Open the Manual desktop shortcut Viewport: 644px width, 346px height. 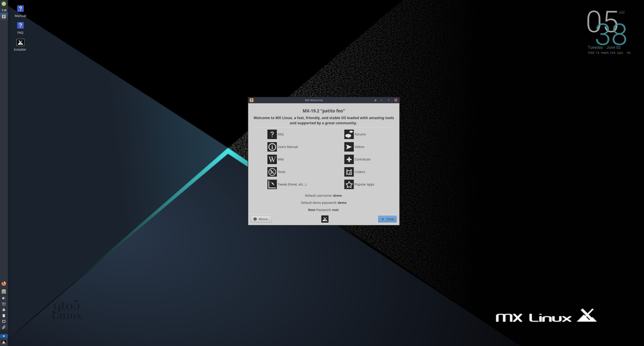point(20,9)
